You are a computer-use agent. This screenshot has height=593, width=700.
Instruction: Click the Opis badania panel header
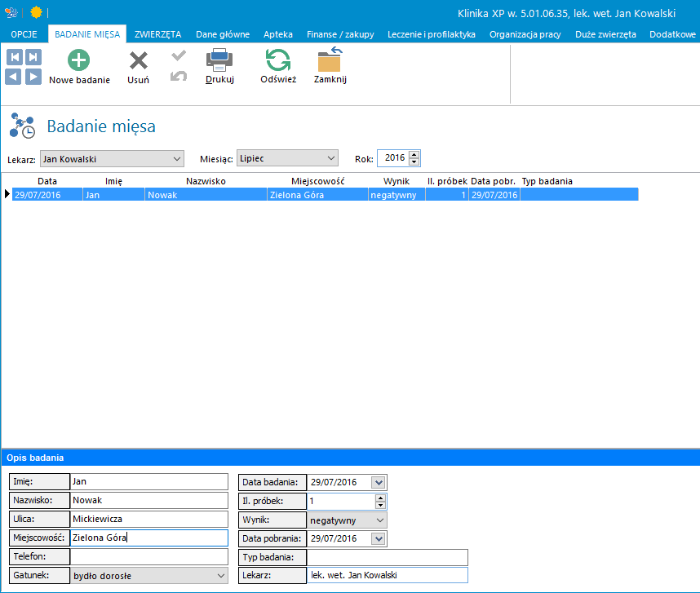tap(351, 458)
